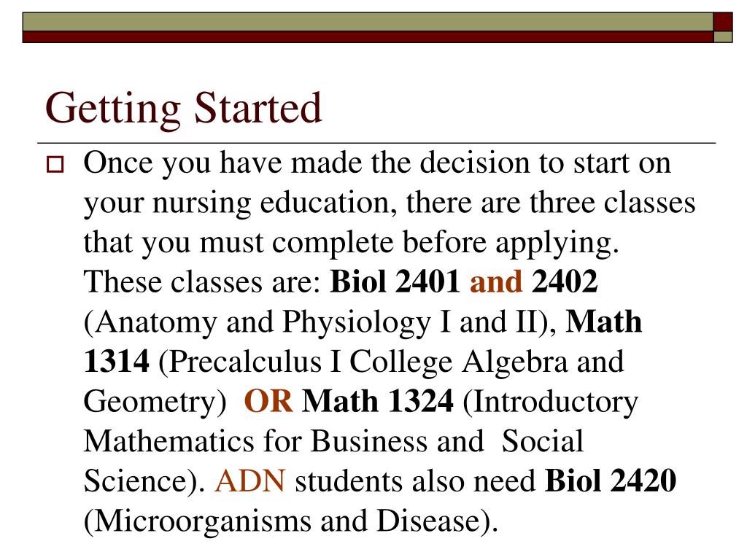Click the dark red square in header corner
The width and height of the screenshot is (747, 560).
pyautogui.click(x=723, y=22)
